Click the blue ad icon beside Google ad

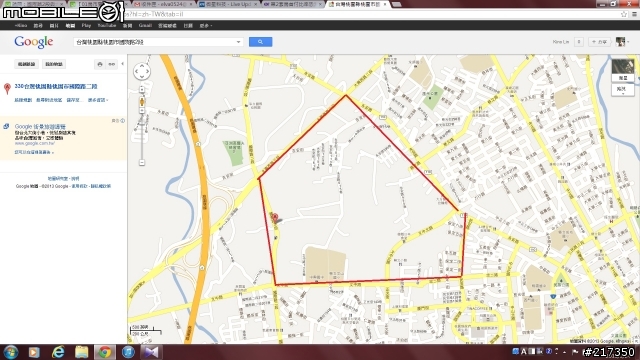[6, 127]
